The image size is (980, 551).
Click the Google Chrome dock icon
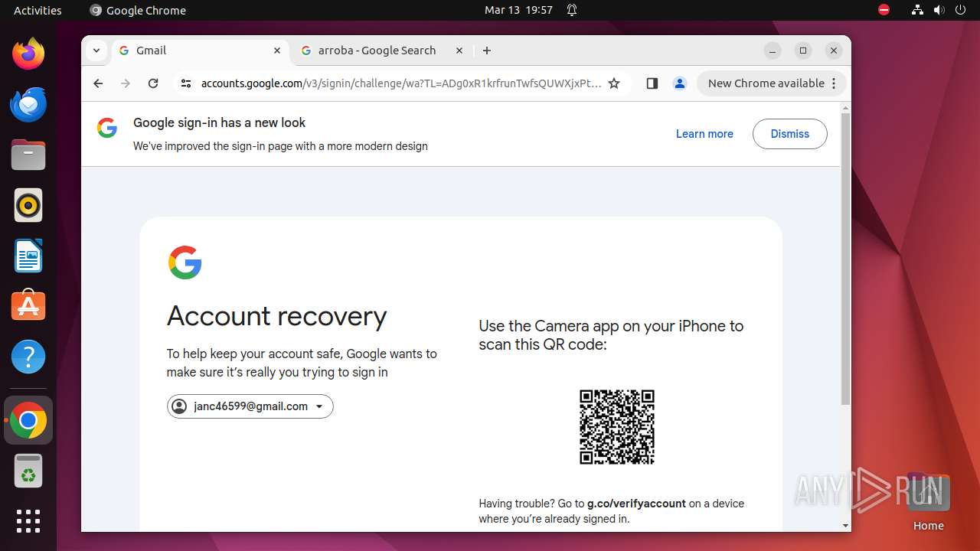click(x=28, y=420)
